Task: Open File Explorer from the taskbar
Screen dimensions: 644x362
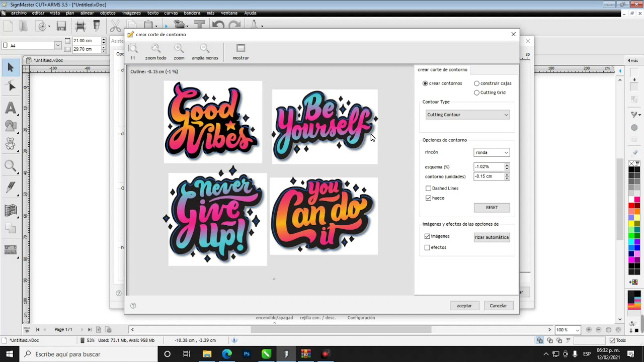Action: (x=207, y=354)
